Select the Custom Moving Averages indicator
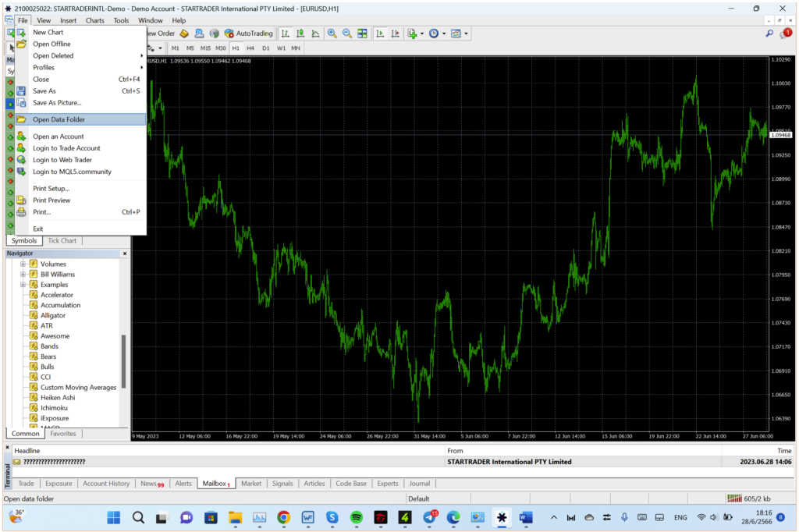The image size is (799, 532). [79, 387]
